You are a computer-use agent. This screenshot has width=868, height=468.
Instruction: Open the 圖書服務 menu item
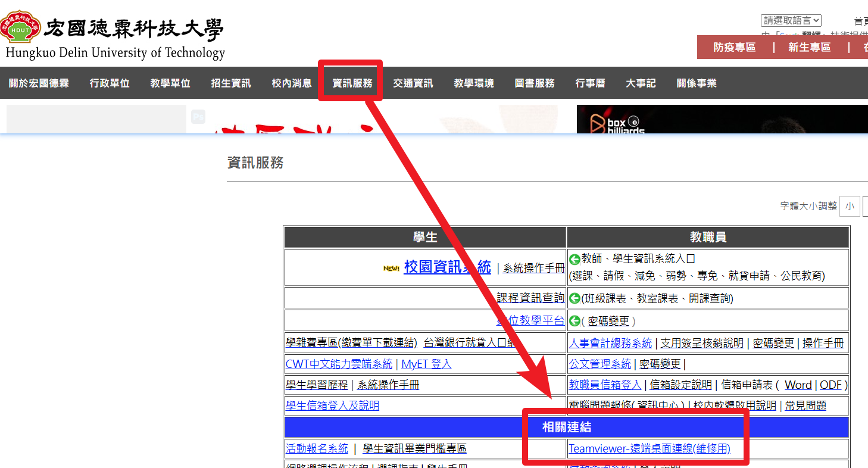(x=535, y=83)
